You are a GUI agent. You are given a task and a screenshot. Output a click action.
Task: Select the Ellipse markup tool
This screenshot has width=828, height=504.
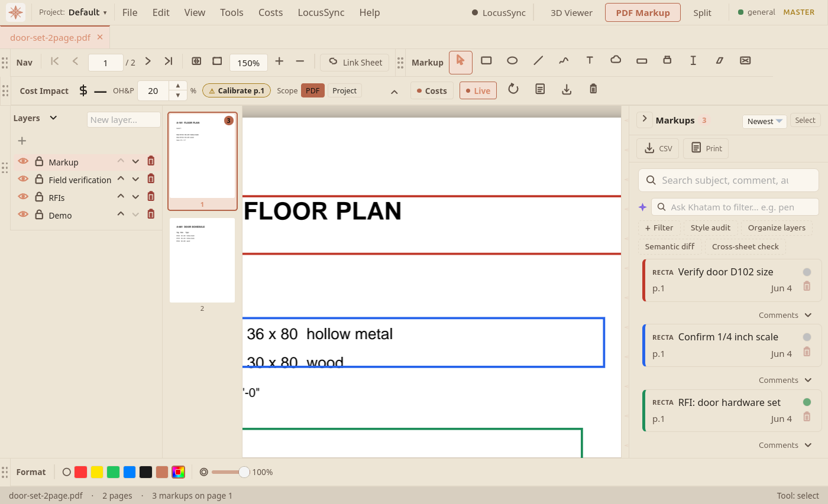(512, 60)
